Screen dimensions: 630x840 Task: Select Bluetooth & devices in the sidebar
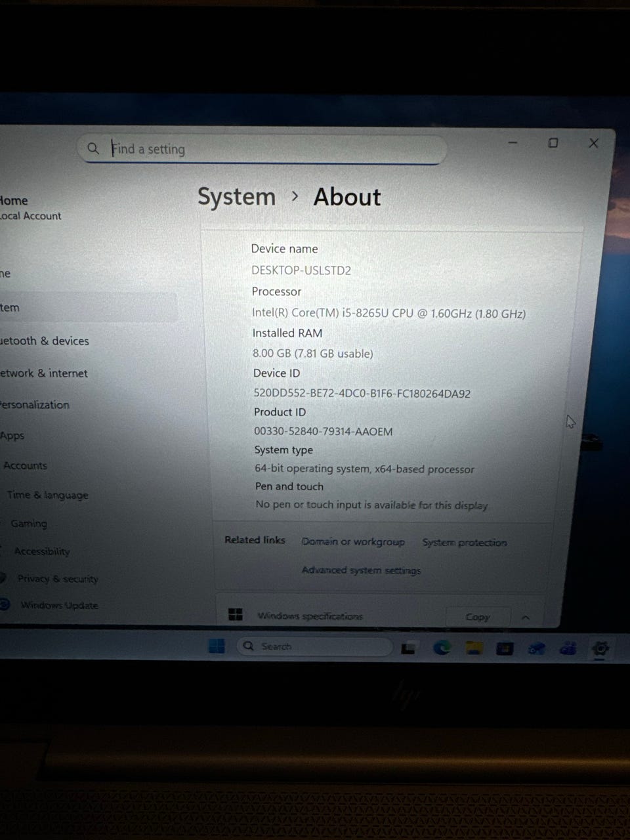coord(44,341)
